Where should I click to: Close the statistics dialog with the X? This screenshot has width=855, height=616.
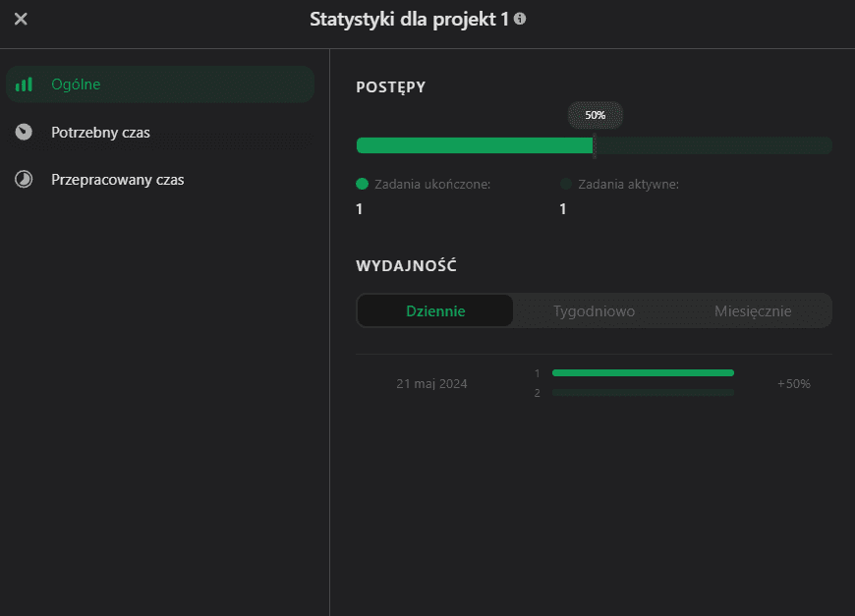[21, 19]
